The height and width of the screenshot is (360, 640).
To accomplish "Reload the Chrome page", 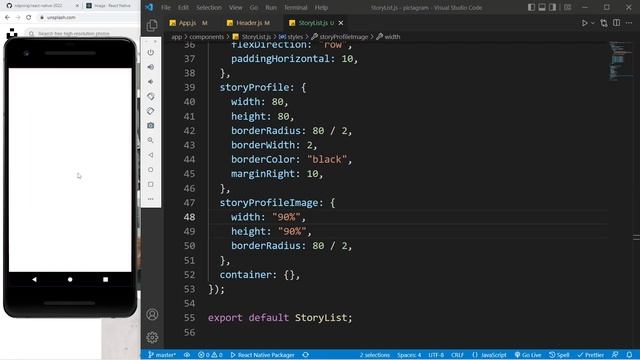I will point(29,18).
